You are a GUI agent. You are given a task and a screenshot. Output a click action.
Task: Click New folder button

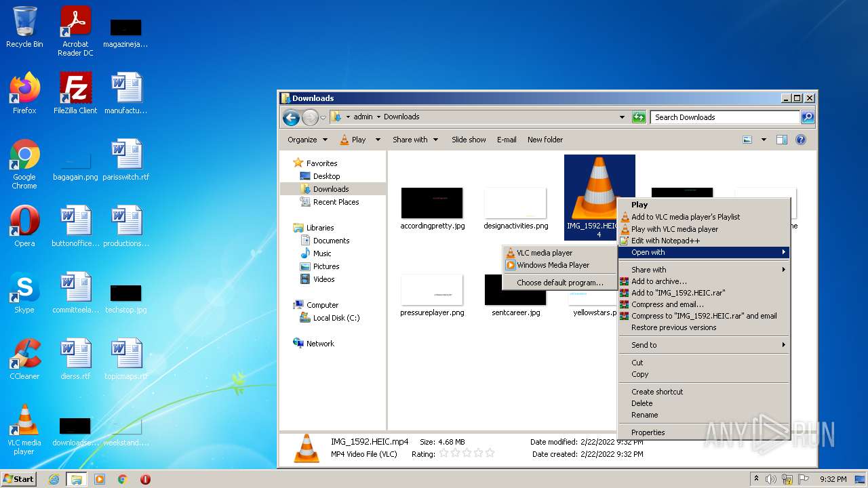tap(545, 140)
